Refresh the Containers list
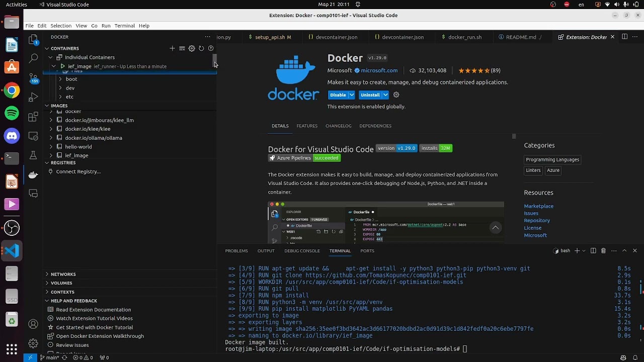The image size is (644, 362). point(201,48)
